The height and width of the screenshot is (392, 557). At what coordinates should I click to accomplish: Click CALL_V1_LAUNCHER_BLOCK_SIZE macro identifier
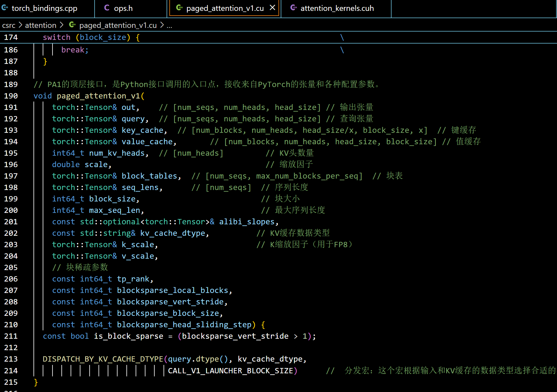(231, 371)
